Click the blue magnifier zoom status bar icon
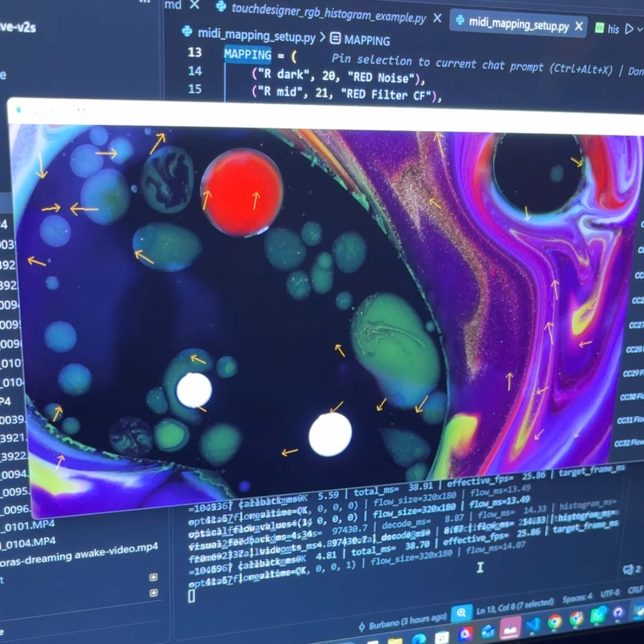This screenshot has width=644, height=644. [461, 613]
